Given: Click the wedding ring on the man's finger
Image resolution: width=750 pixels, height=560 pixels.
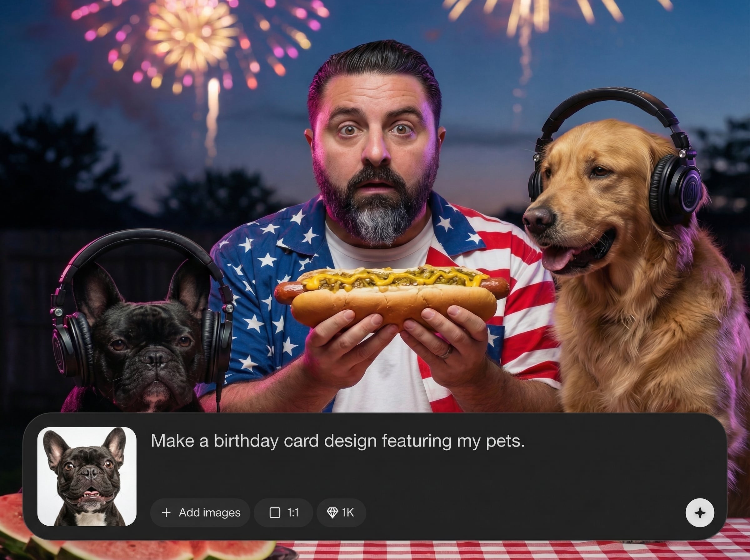Looking at the screenshot, I should tap(445, 352).
